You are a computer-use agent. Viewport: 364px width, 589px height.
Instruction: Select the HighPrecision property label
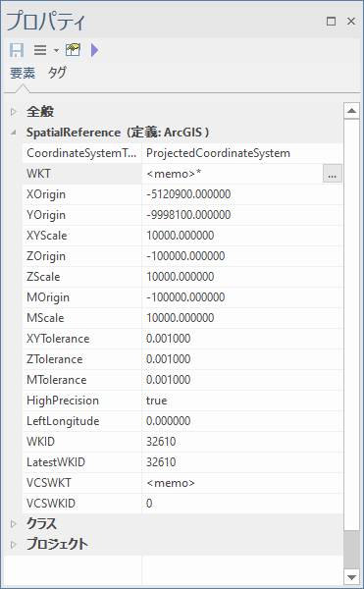63,401
